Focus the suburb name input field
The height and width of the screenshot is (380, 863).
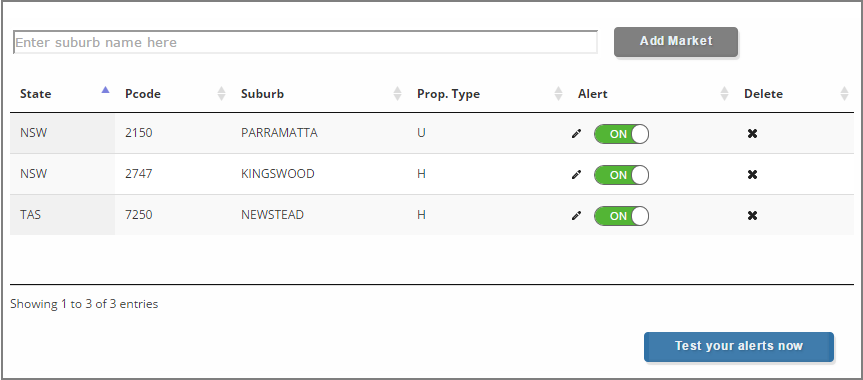pos(305,42)
